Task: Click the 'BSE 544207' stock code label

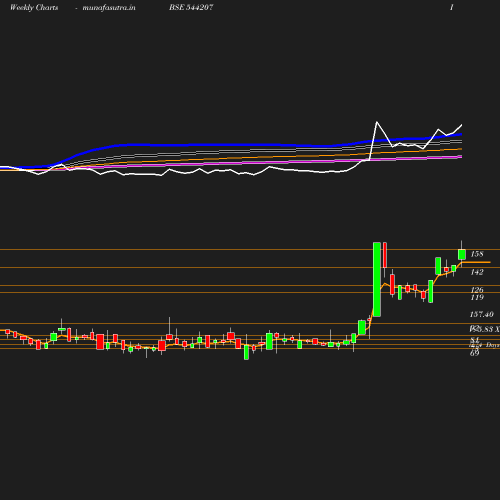Action: pyautogui.click(x=191, y=7)
